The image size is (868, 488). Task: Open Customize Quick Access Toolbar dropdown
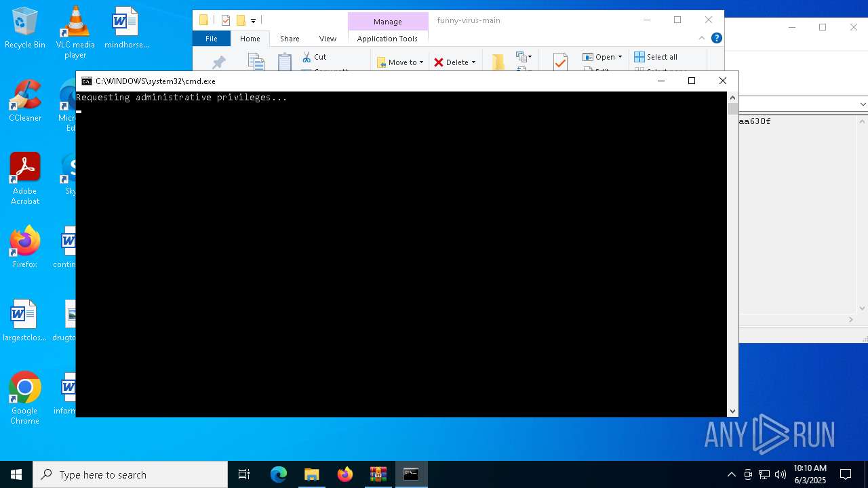tap(253, 21)
